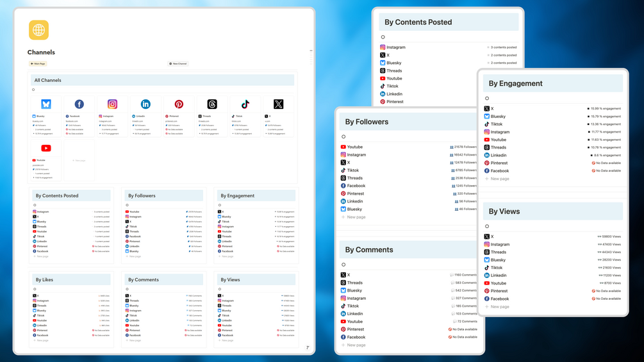The height and width of the screenshot is (362, 644).
Task: Open 'Threads' row in enlarged By Followers panel
Action: (409, 178)
